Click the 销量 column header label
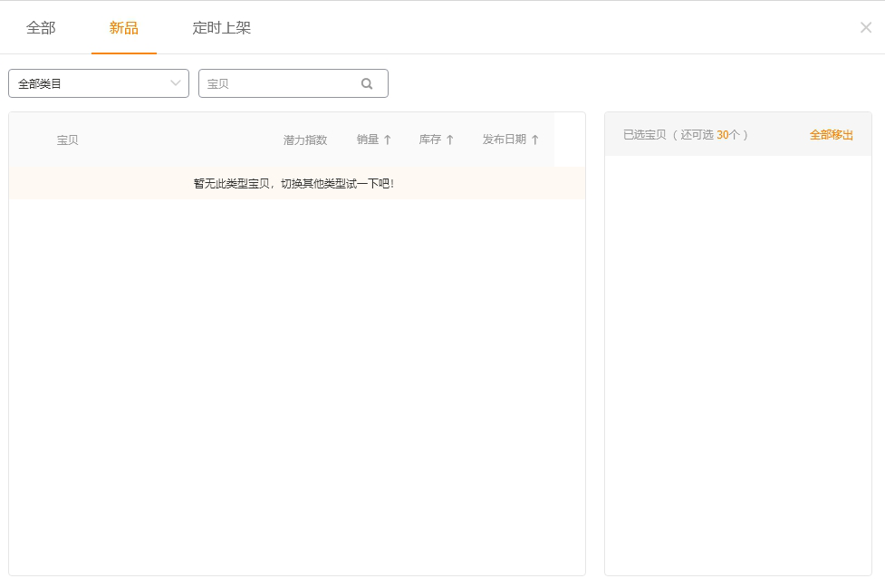The height and width of the screenshot is (588, 885). point(368,140)
